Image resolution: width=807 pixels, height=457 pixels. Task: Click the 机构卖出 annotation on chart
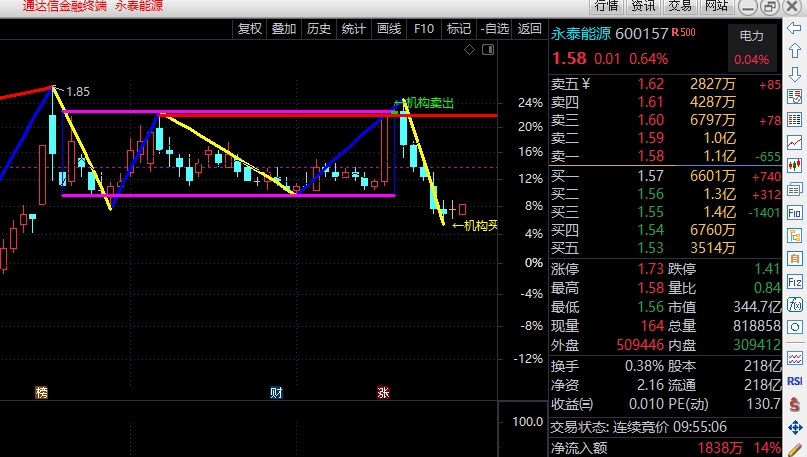429,103
